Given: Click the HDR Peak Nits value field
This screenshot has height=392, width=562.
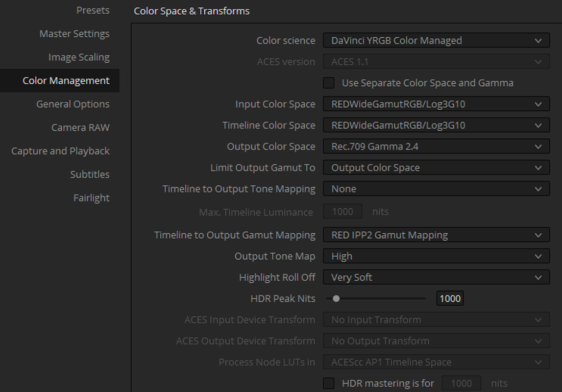Looking at the screenshot, I should [450, 298].
